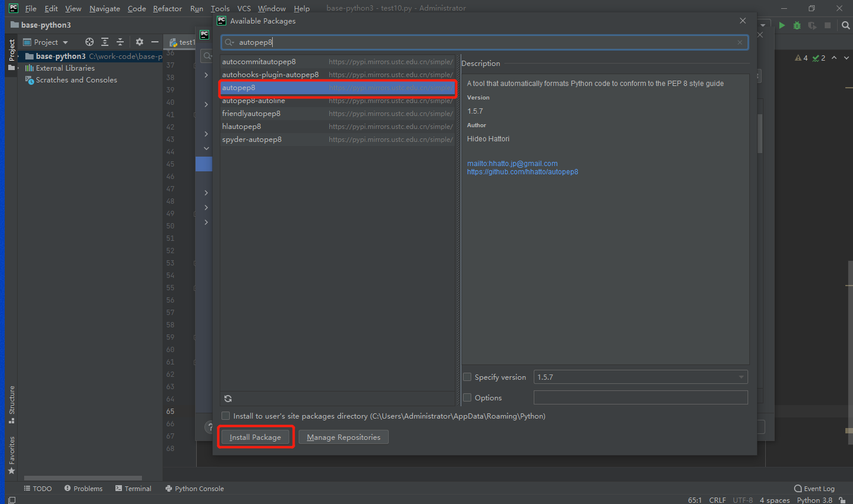Expand the base-python3 project folder

[19, 57]
